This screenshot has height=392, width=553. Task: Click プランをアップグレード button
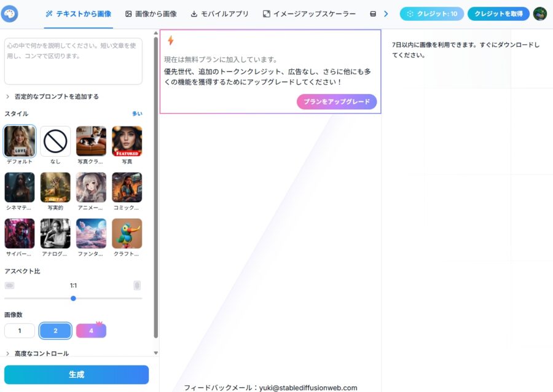tap(337, 101)
